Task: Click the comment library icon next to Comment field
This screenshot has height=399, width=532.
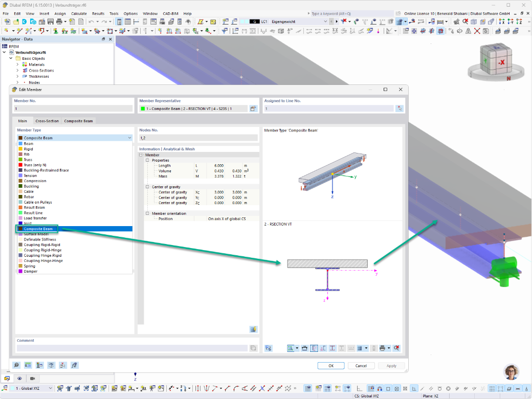Action: coord(253,348)
